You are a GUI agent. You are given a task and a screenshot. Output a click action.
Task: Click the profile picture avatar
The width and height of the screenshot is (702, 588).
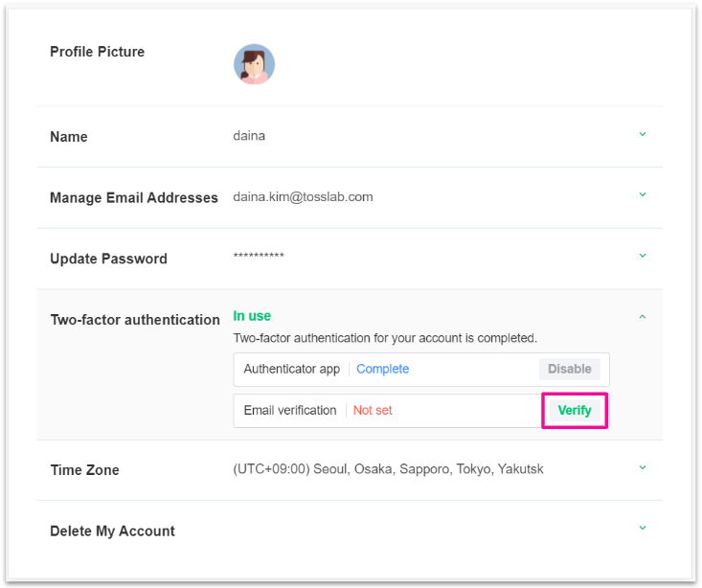pos(254,64)
